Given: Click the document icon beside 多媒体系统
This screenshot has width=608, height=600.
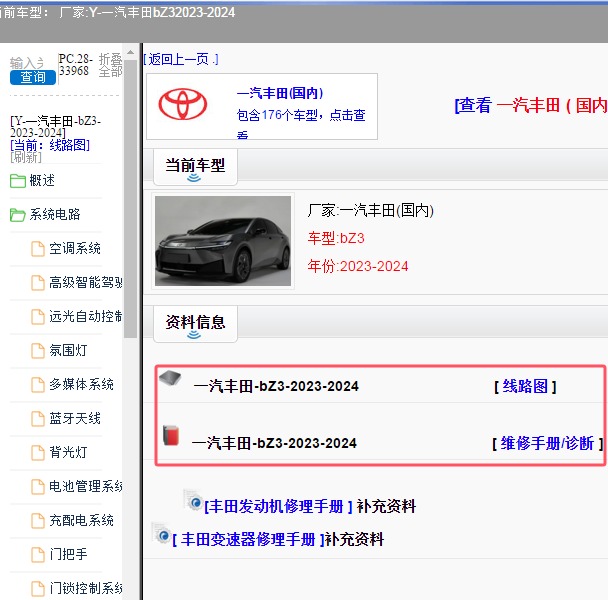Looking at the screenshot, I should pyautogui.click(x=38, y=385).
